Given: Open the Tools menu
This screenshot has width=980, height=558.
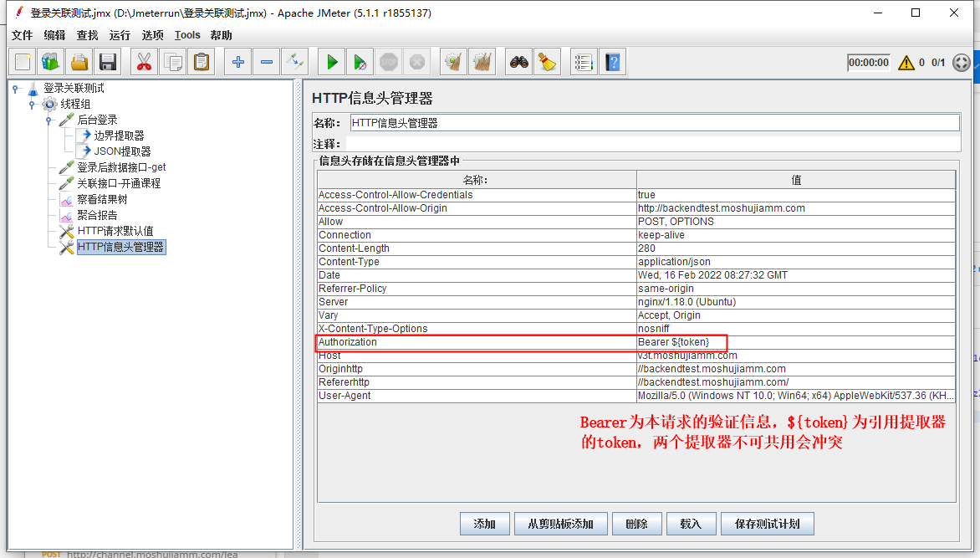Looking at the screenshot, I should pos(186,35).
